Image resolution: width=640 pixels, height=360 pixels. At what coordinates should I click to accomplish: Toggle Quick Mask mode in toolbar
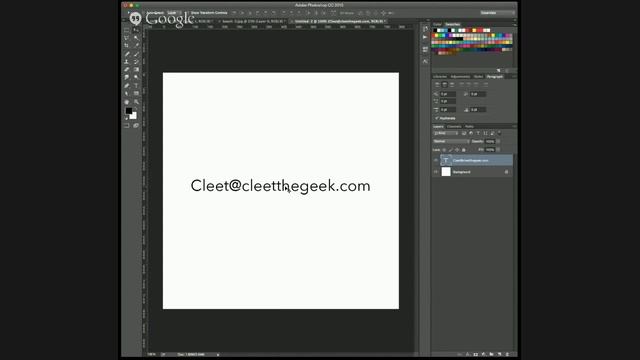127,126
